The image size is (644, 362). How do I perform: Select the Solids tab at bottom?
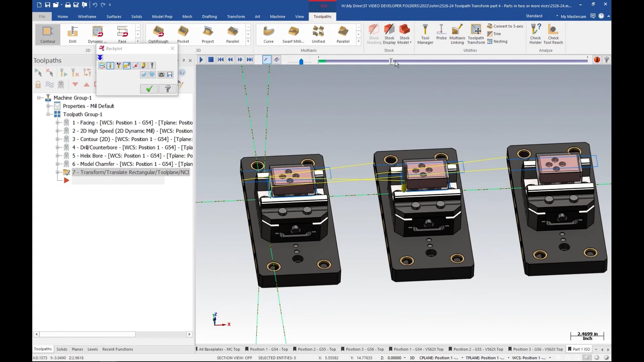tap(61, 349)
